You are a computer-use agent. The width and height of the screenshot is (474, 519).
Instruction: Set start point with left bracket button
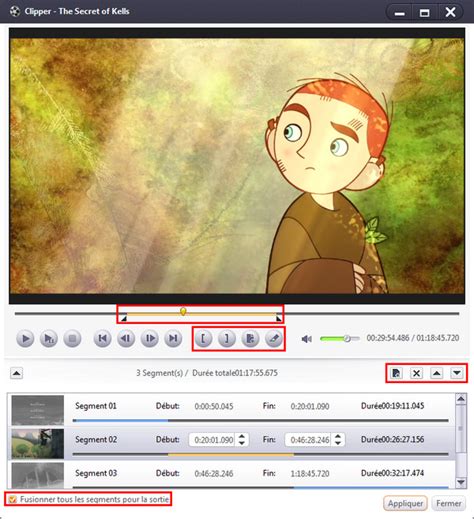click(x=203, y=339)
